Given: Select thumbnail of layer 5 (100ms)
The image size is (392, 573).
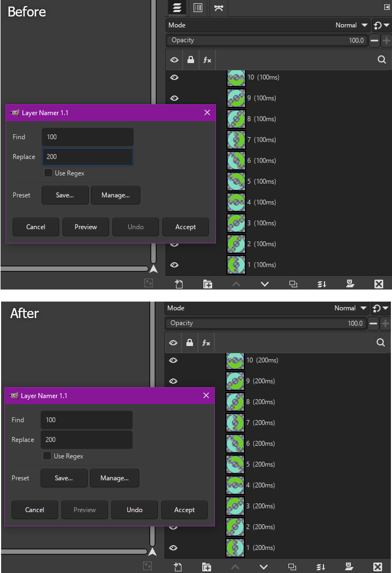Looking at the screenshot, I should tap(236, 181).
